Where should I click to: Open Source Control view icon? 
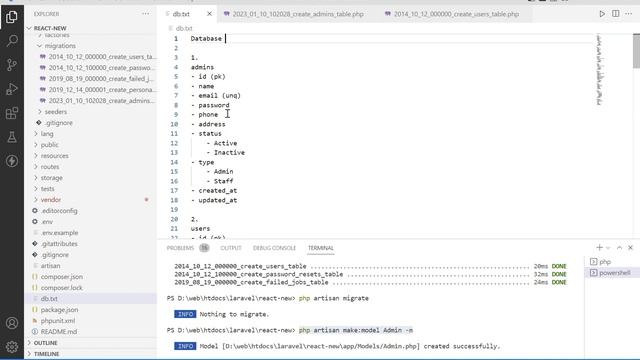coord(12,65)
